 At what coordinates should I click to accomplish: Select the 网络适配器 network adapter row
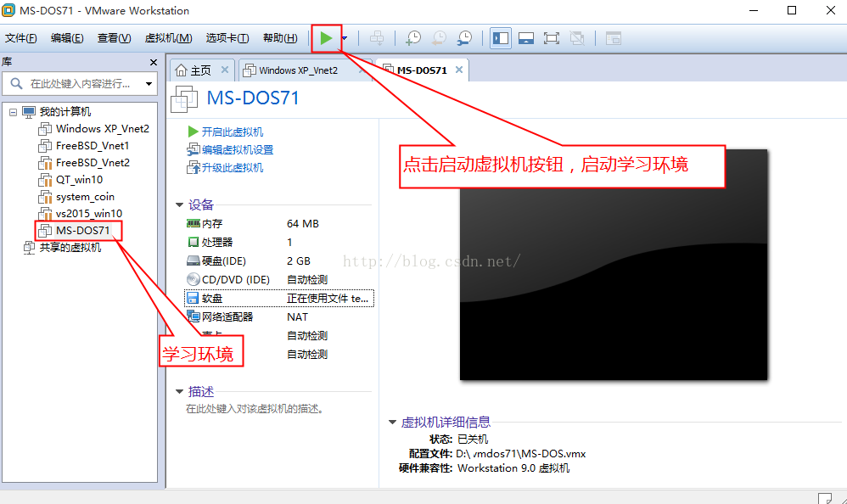278,317
